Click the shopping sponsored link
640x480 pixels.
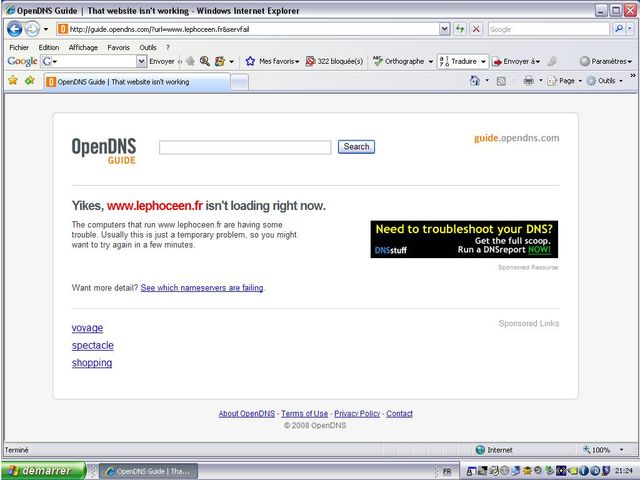(92, 363)
